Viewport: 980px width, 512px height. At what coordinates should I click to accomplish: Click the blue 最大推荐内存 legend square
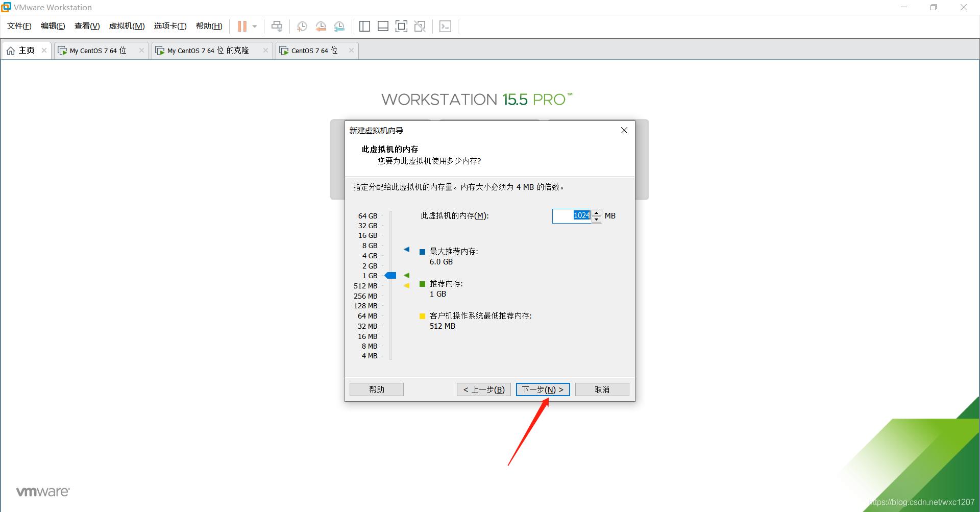click(423, 252)
